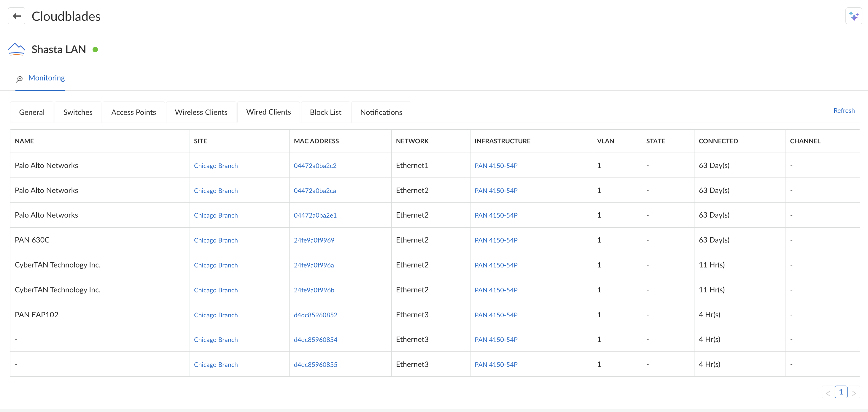
Task: Open PAN 4150-54P link for PAN EAP102
Action: 496,315
